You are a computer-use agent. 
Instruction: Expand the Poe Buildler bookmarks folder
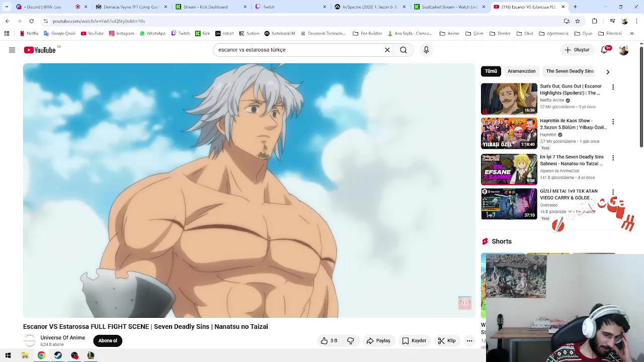(367, 34)
